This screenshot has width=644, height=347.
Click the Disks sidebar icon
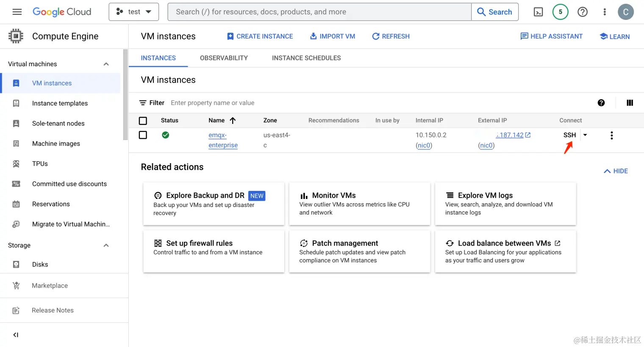click(x=16, y=264)
